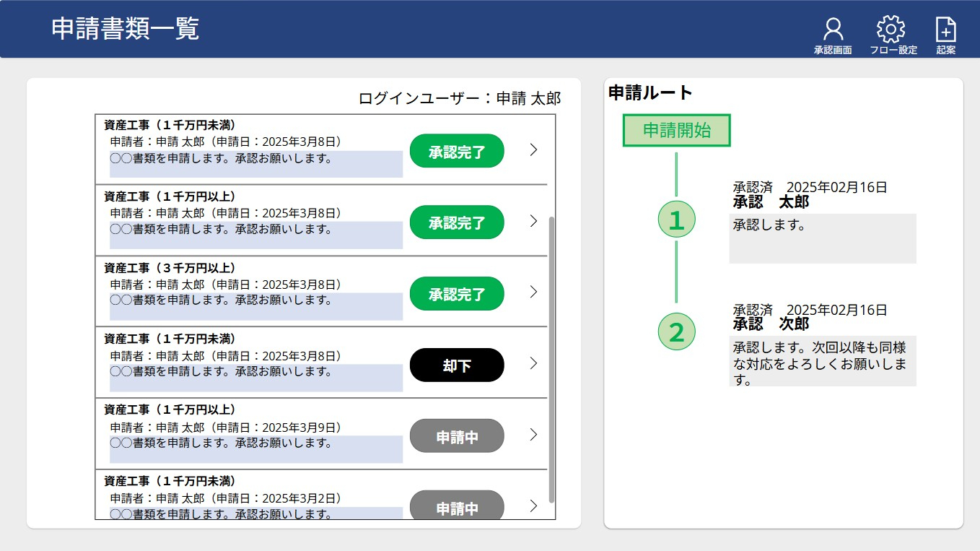Expand 資産工事（１千万円以上）承認完了 row chevron
Viewport: 980px width, 551px height.
click(533, 221)
